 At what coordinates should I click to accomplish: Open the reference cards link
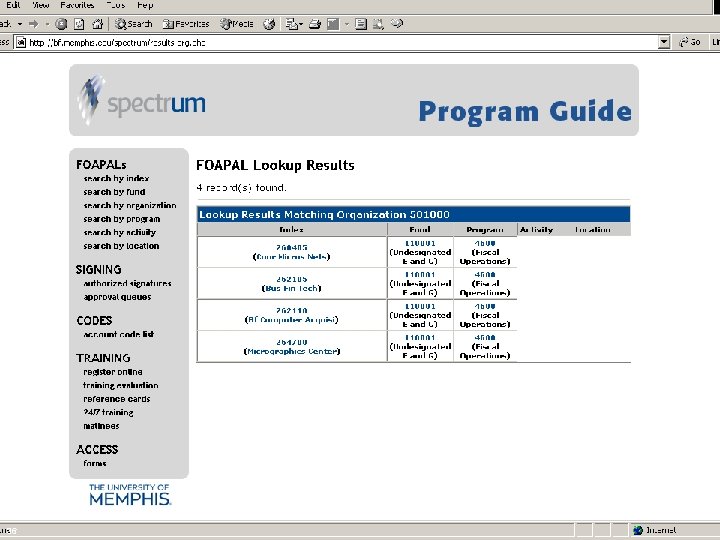pos(117,399)
